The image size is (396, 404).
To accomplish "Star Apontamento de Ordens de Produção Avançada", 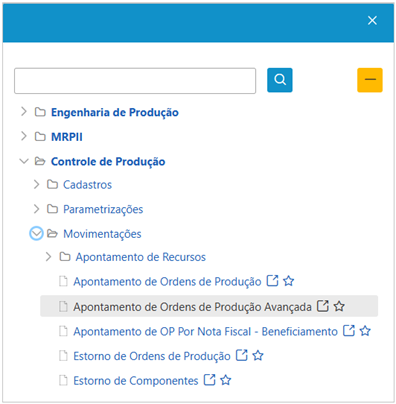I will point(339,306).
